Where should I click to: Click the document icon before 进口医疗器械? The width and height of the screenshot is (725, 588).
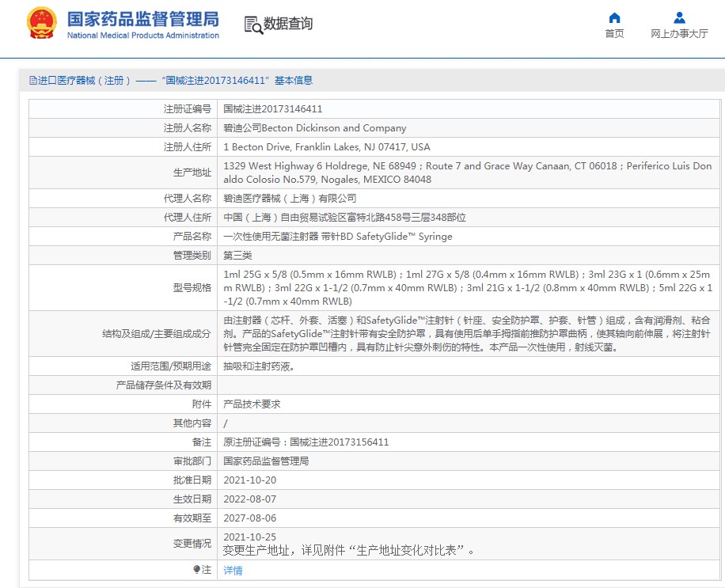tap(32, 81)
